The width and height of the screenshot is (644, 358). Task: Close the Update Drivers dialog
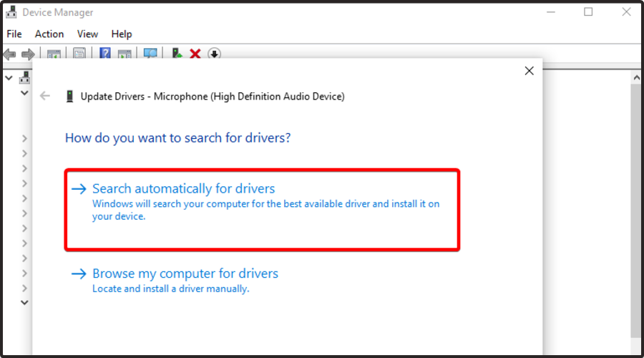pyautogui.click(x=529, y=71)
